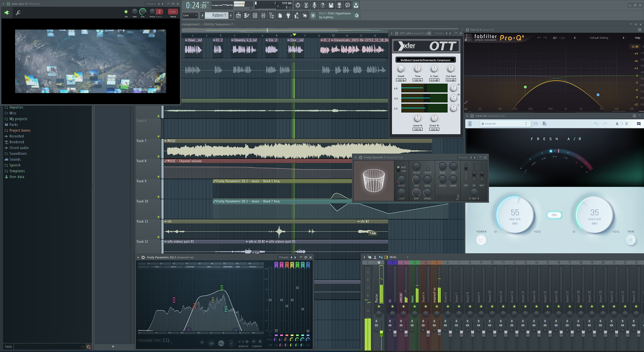Toggle the Fresh Air central link button
The height and width of the screenshot is (352, 644).
coord(554,215)
